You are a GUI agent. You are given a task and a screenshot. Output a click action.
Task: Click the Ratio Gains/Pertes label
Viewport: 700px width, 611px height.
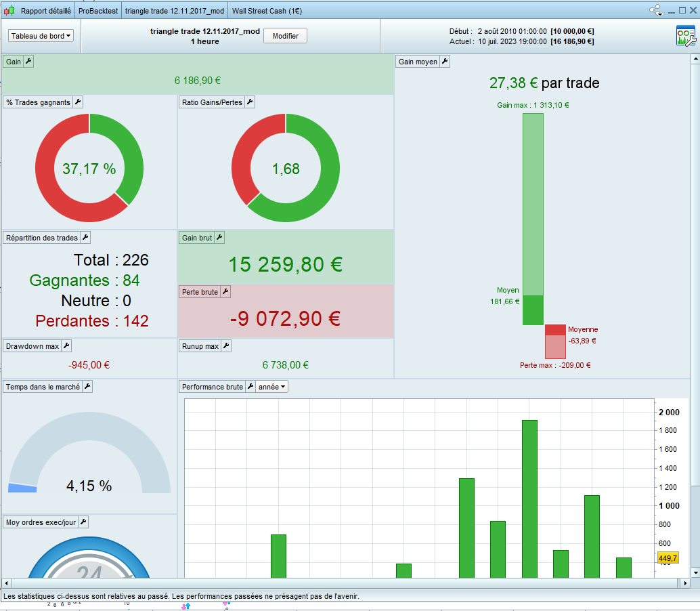tap(212, 102)
